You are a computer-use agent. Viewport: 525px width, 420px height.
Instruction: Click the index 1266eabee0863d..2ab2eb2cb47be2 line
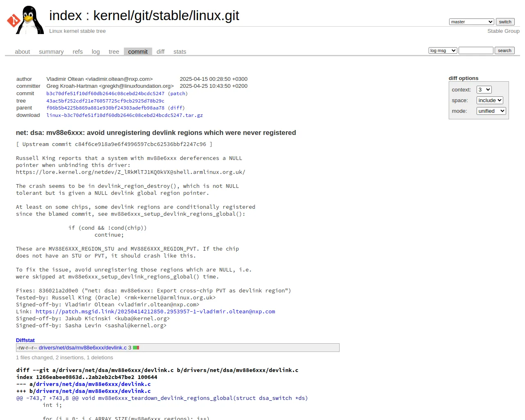(x=87, y=377)
